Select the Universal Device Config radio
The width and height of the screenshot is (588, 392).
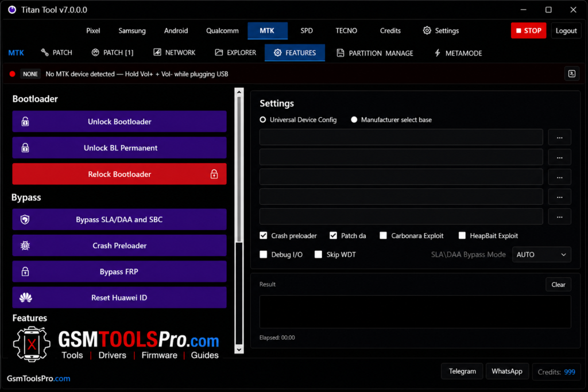[x=263, y=119]
